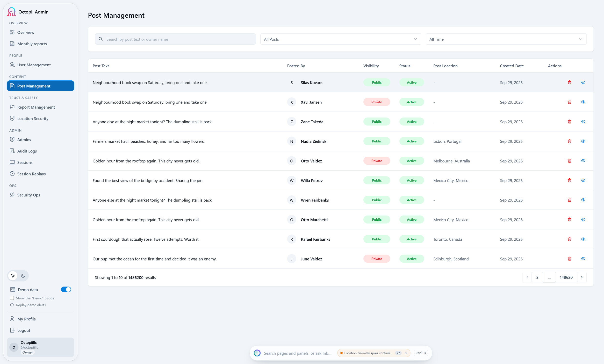Delete Otto Marchetti's post with trash icon
604x364 pixels.
click(x=569, y=219)
